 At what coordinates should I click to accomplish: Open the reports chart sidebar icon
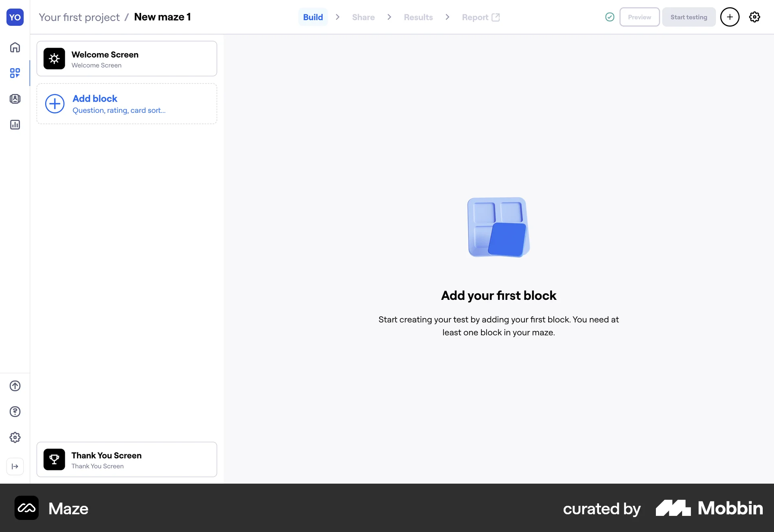pos(15,125)
